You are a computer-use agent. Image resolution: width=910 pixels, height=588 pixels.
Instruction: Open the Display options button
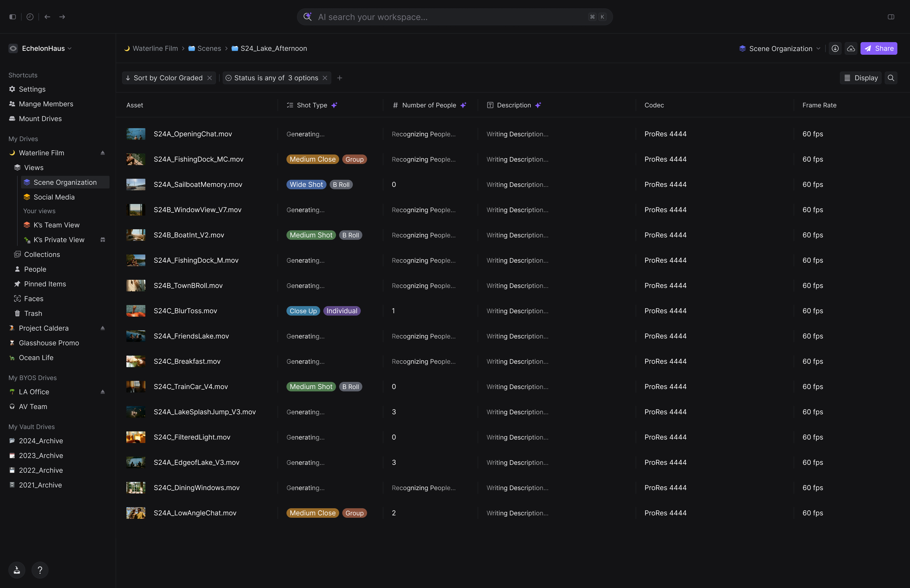click(860, 78)
